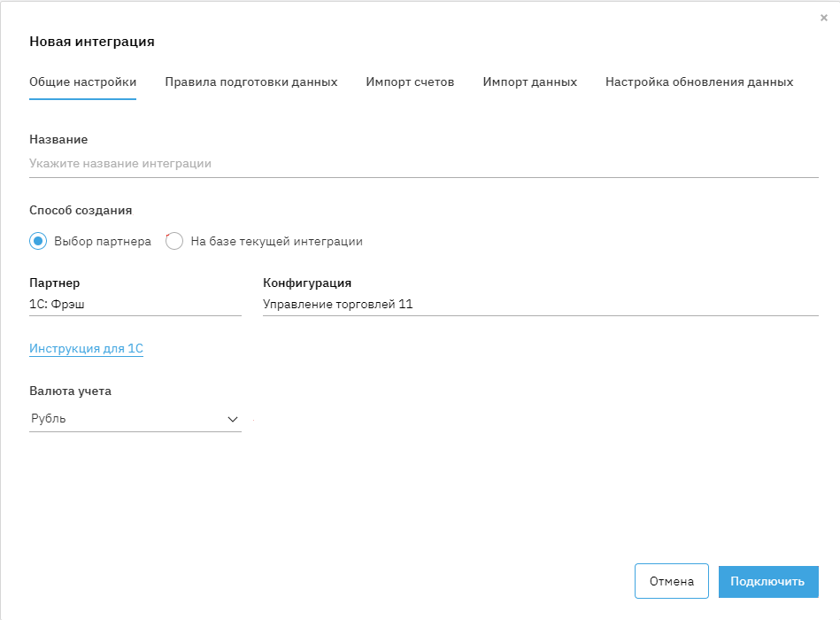Click the На базе текущей интеграции label text
The image size is (840, 620).
(x=276, y=241)
